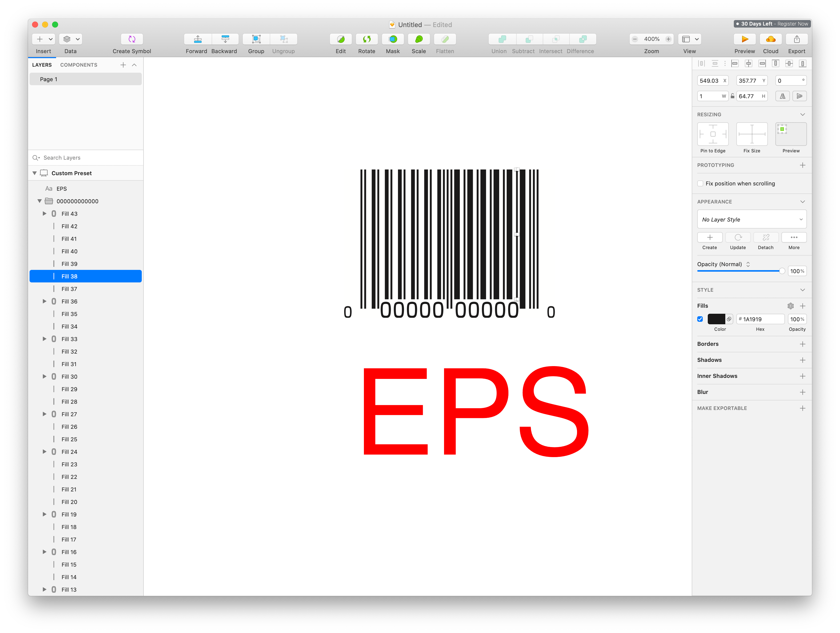This screenshot has height=633, width=840.
Task: Click Create layer style button
Action: point(710,238)
